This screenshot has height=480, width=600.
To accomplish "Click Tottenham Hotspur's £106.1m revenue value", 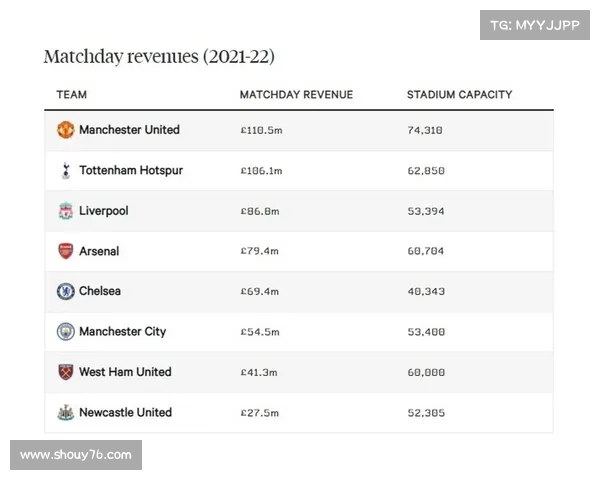I will coord(261,171).
